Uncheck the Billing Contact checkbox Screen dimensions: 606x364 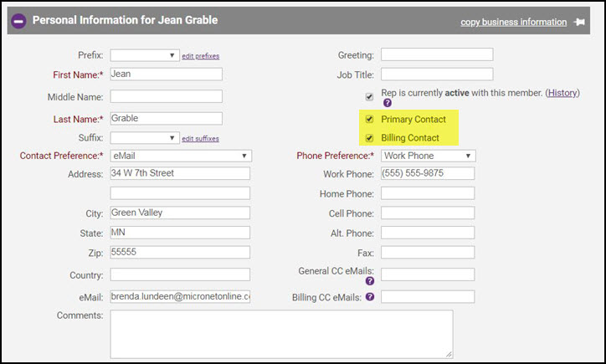[369, 138]
